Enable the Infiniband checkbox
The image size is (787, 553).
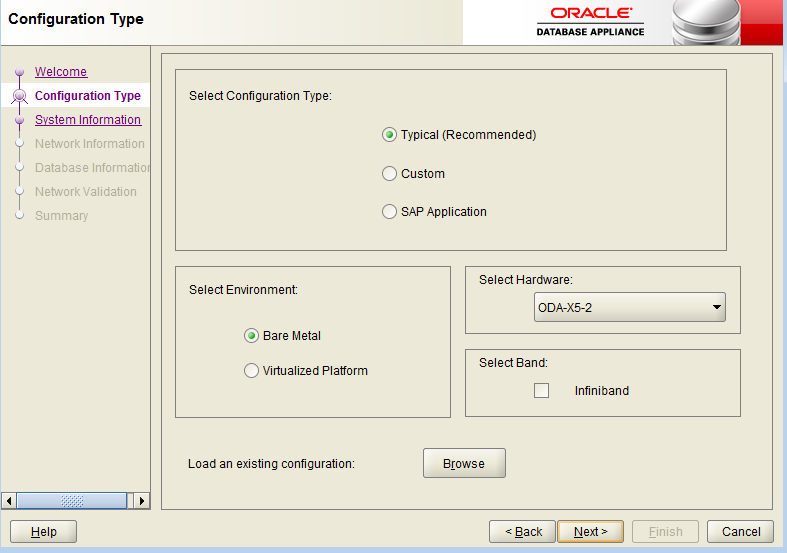click(541, 390)
